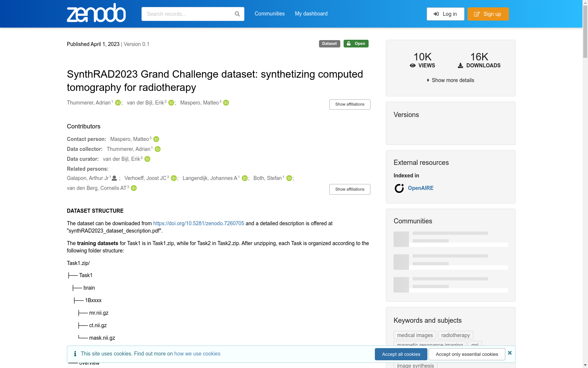This screenshot has height=368, width=588.
Task: Select the radiotherapy keyword tag
Action: click(455, 335)
